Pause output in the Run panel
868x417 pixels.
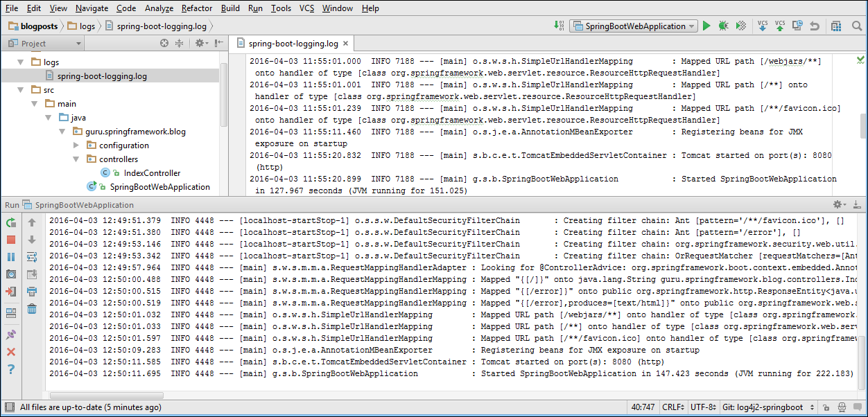click(11, 257)
